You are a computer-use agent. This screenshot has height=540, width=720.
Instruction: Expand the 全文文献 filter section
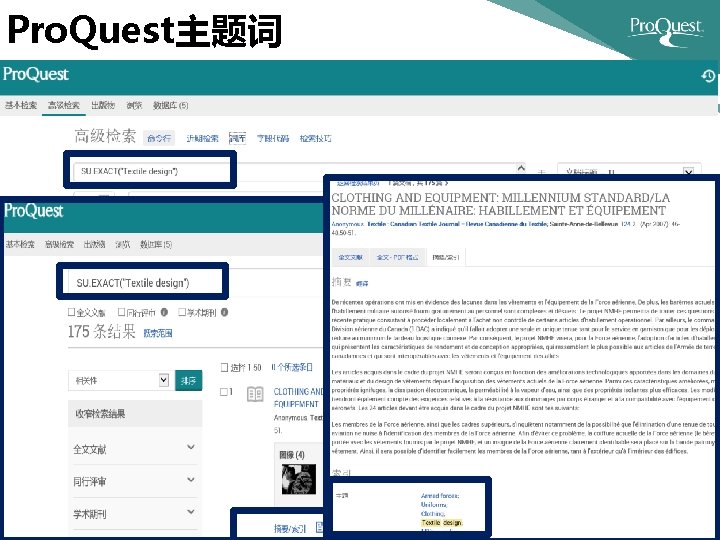coord(135,449)
